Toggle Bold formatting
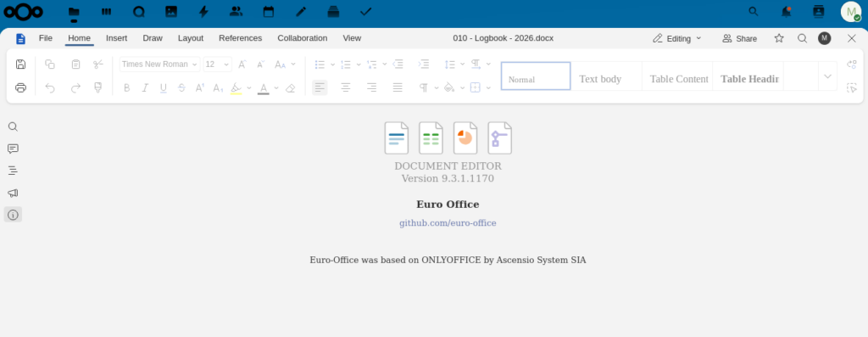This screenshot has width=868, height=337. pos(127,87)
